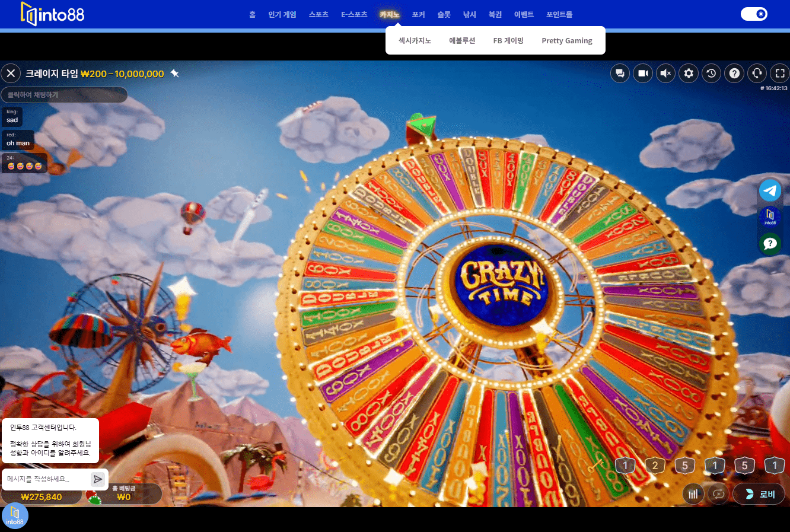790x532 pixels.
Task: Open the 낚시 menu item
Action: pos(469,15)
